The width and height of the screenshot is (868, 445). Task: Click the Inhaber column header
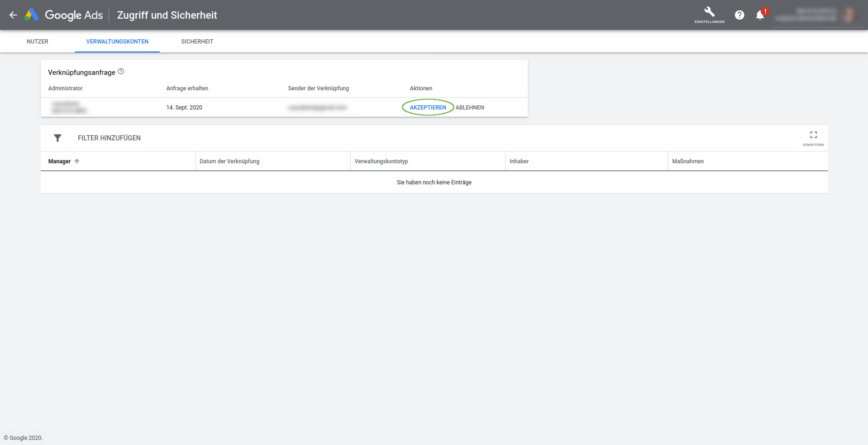(519, 161)
